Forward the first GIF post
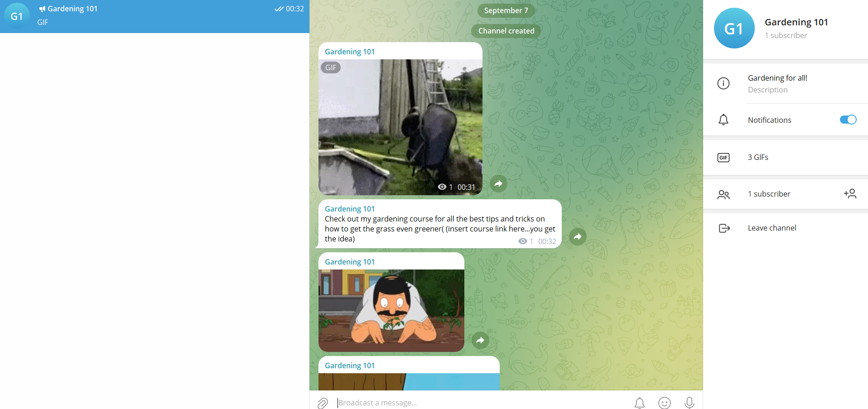 [x=498, y=183]
